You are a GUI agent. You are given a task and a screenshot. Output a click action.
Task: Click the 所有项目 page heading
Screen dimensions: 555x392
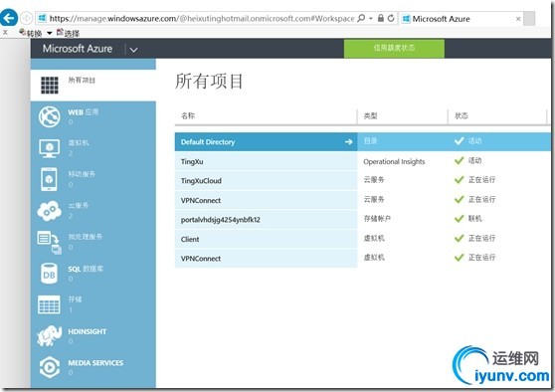point(209,82)
